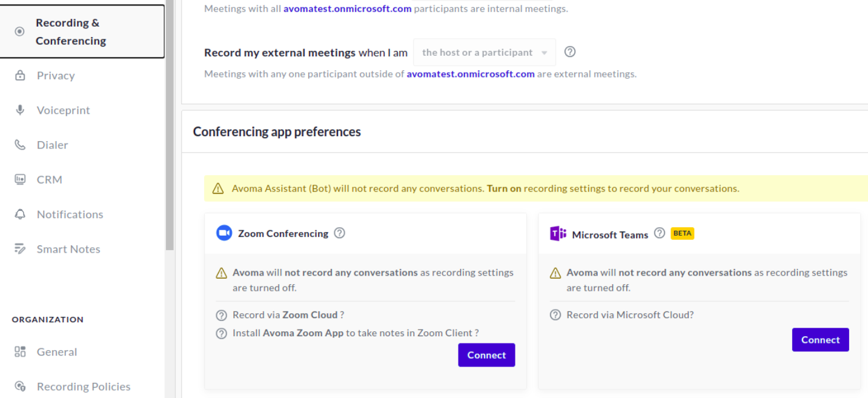868x398 pixels.
Task: Open Notifications settings
Action: [x=70, y=214]
